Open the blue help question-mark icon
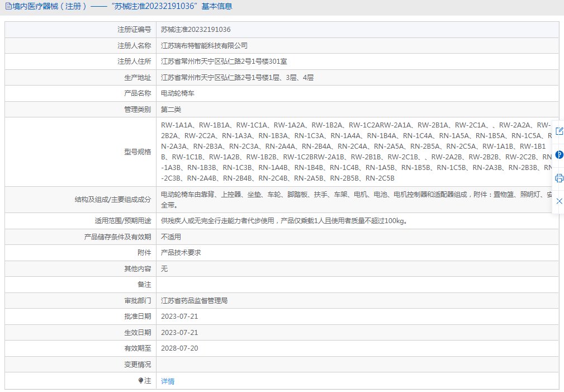Screen dimensions: 564x392 pos(559,155)
